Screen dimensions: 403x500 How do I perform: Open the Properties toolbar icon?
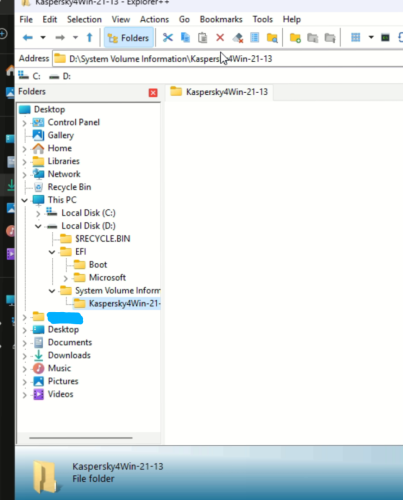(x=255, y=37)
